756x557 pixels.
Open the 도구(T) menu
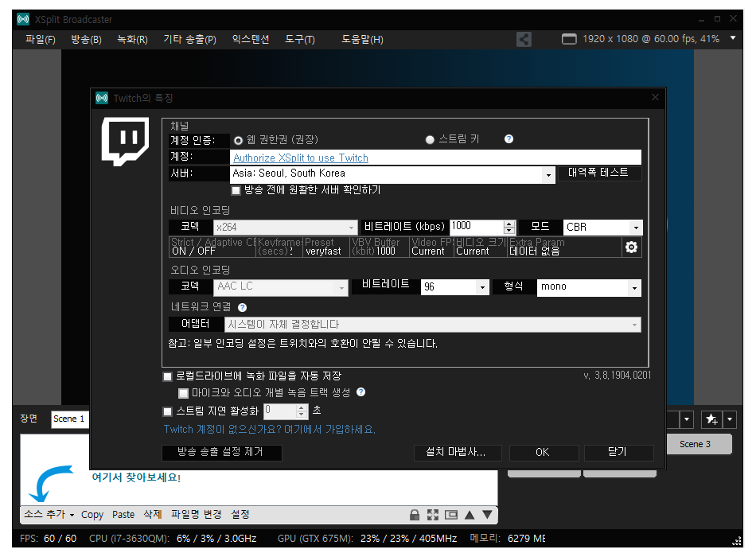tap(299, 39)
